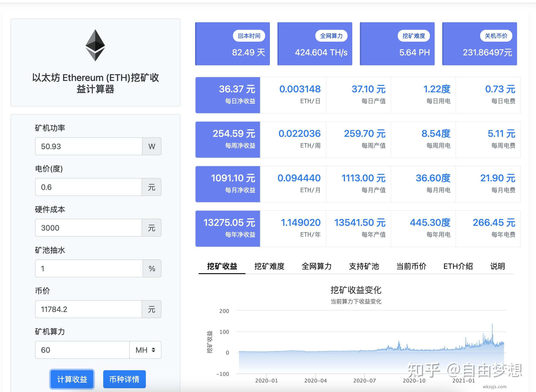Click the 币价 input showing 11784.2
Screen dimensions: 536x392
89,309
